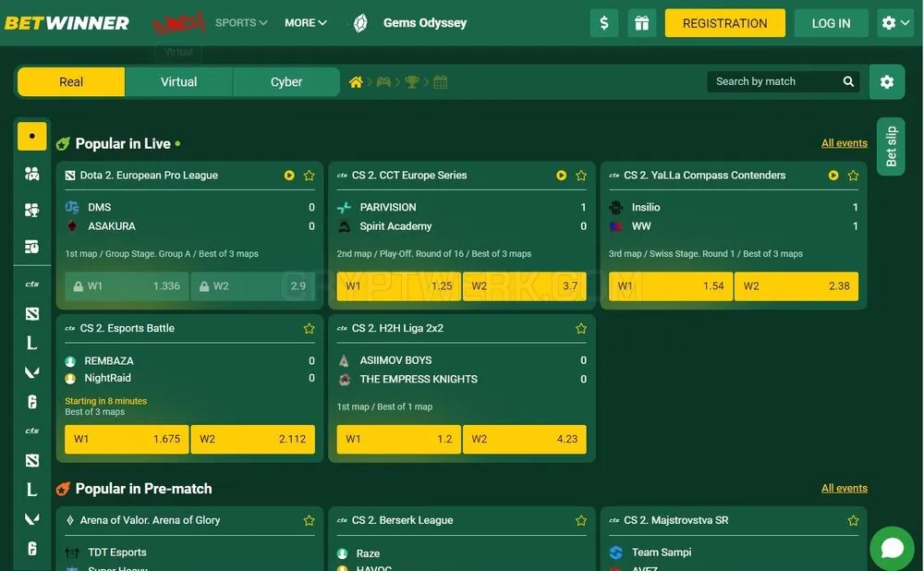
Task: Click the locked W1 1.336 DMS odds
Action: pos(127,285)
